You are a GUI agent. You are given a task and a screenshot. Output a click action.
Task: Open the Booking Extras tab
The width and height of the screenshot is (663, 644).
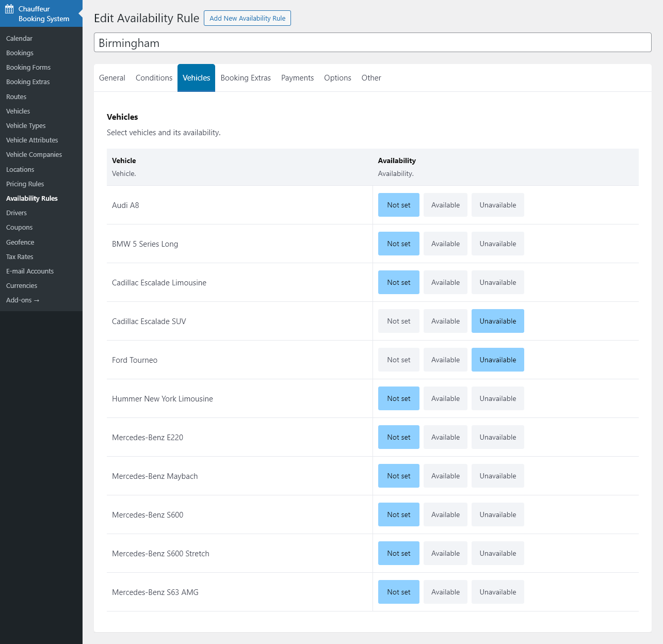coord(246,78)
